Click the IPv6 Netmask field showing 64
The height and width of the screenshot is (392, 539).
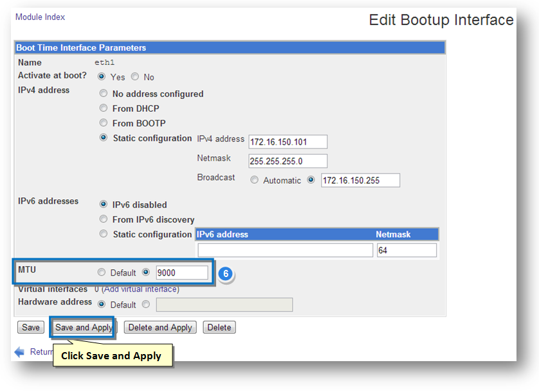click(x=407, y=250)
